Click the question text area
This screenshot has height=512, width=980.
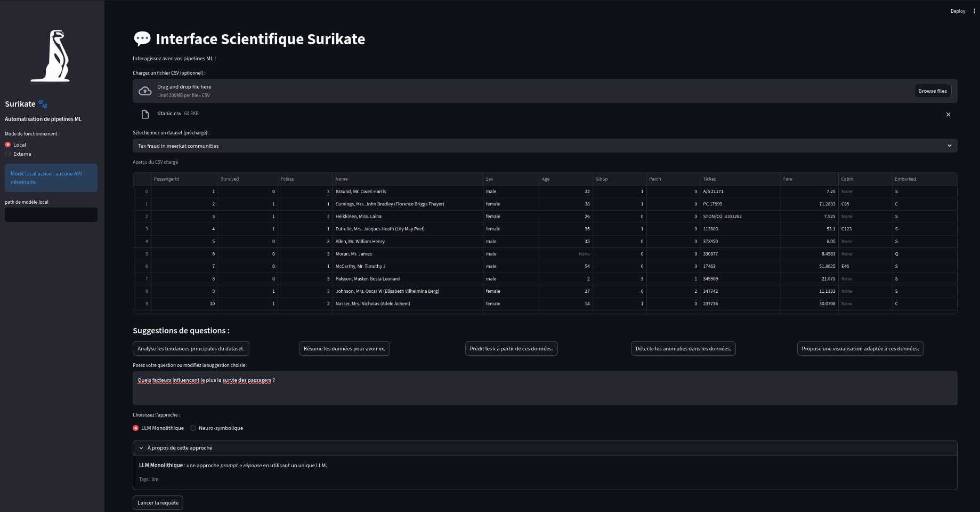tap(545, 388)
